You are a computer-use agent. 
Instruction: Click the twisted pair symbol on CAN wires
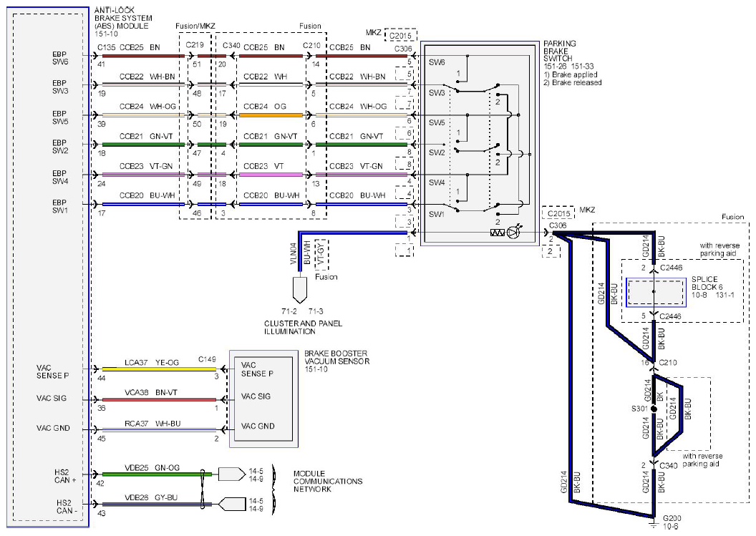point(203,489)
